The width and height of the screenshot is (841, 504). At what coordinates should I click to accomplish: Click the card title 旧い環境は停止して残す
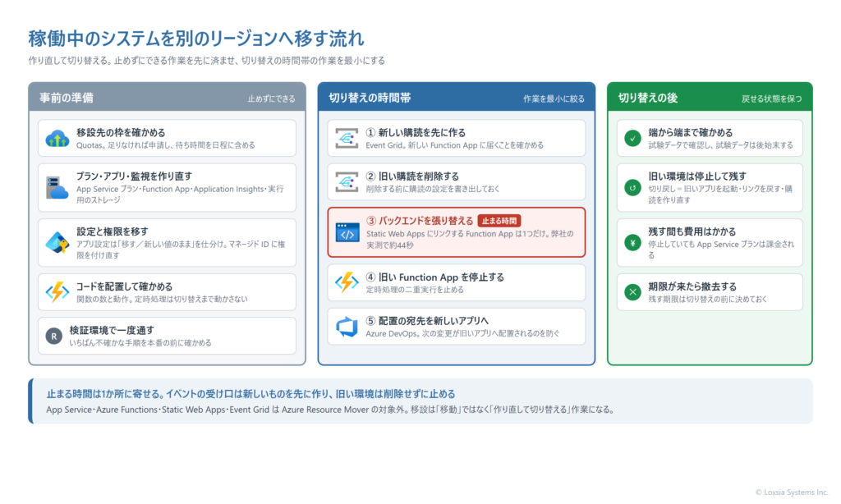pyautogui.click(x=697, y=176)
